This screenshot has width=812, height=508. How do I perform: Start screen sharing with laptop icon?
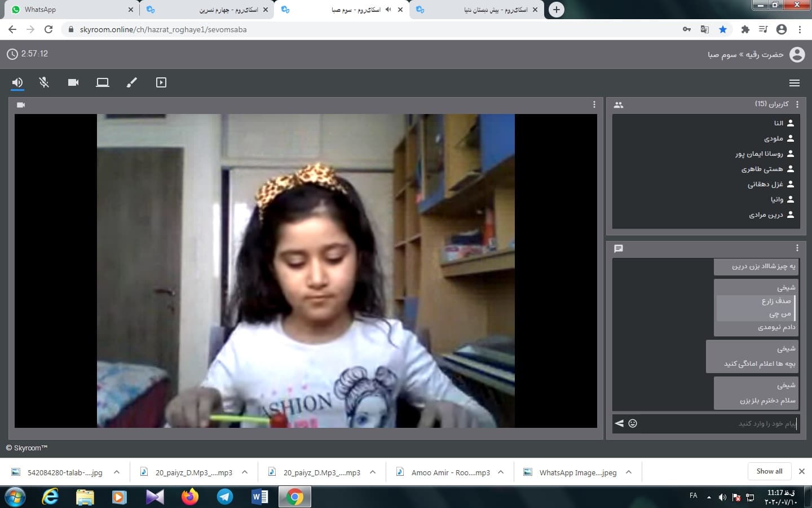(x=103, y=82)
